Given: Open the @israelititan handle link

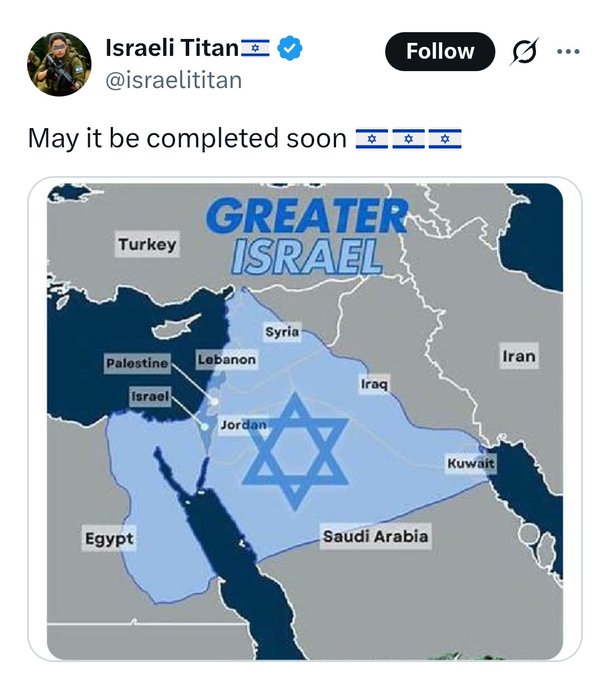Looking at the screenshot, I should pyautogui.click(x=174, y=80).
